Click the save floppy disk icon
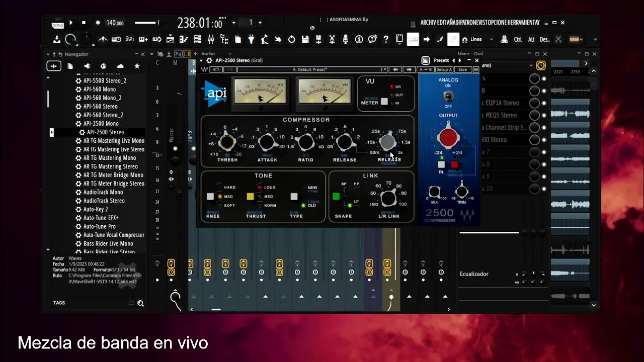The image size is (644, 362). (x=305, y=39)
